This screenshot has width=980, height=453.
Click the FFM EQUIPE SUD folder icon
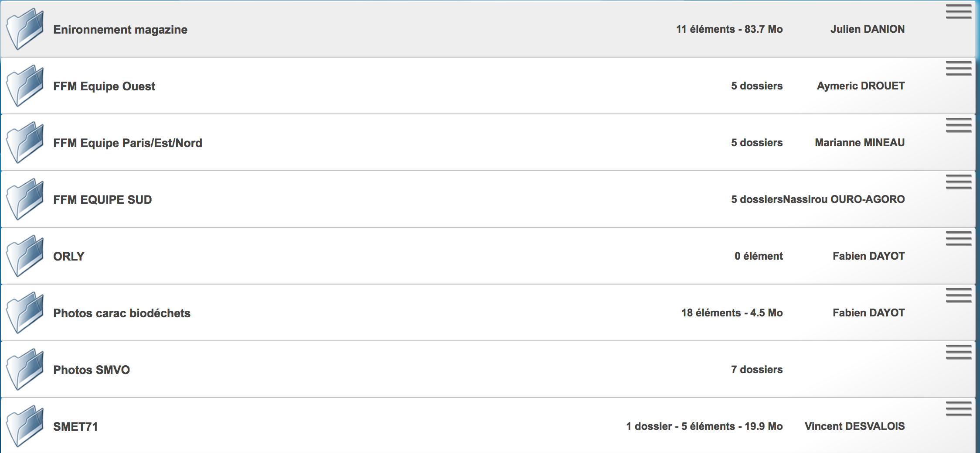[x=25, y=199]
